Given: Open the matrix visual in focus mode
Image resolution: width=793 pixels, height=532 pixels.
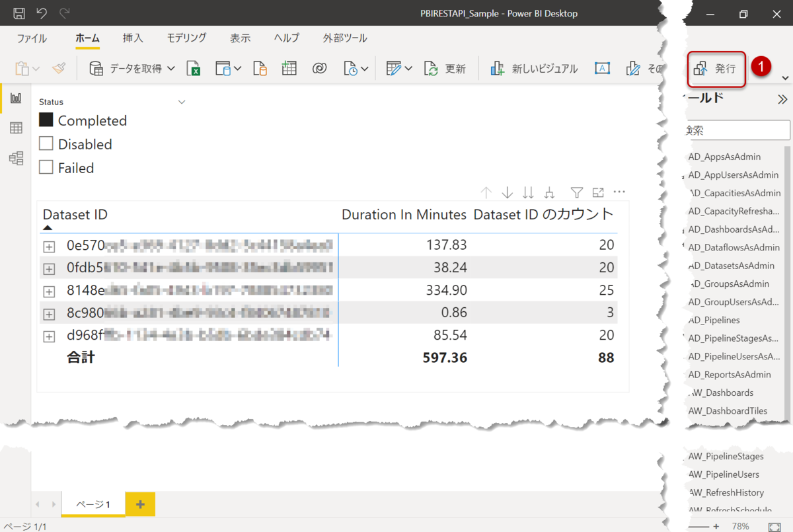Looking at the screenshot, I should coord(598,192).
